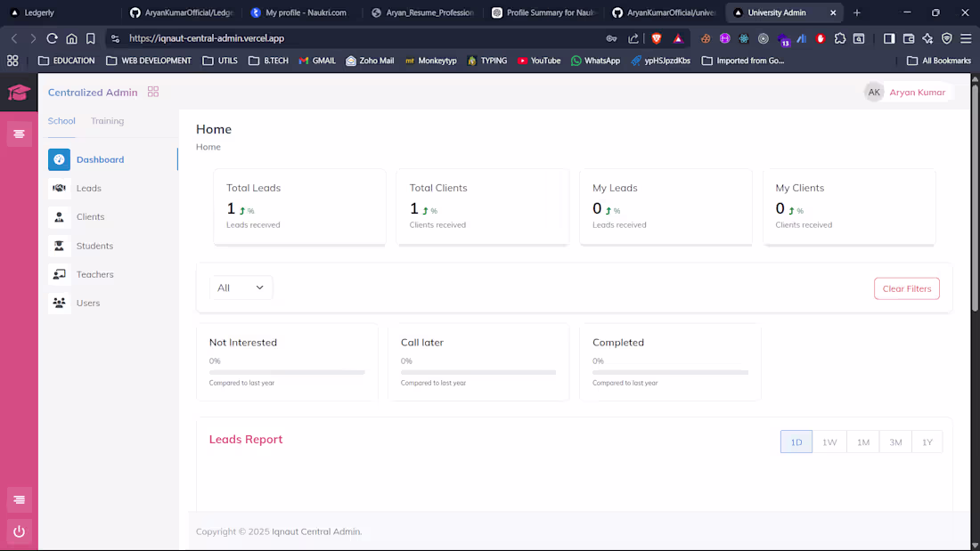Select the 1W leads report range

pos(829,442)
